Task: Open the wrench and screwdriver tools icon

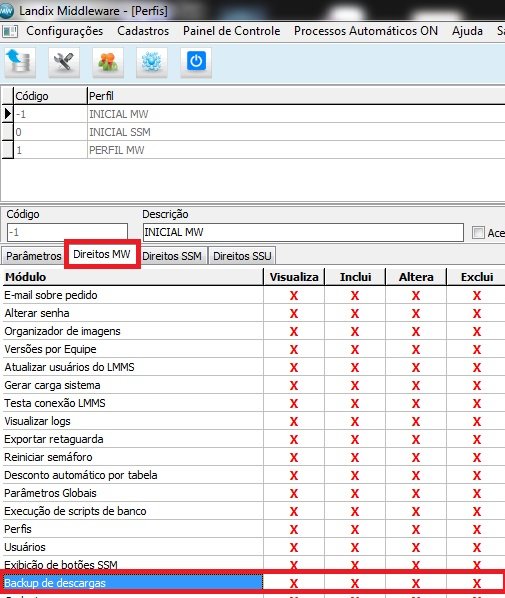Action: [x=64, y=62]
